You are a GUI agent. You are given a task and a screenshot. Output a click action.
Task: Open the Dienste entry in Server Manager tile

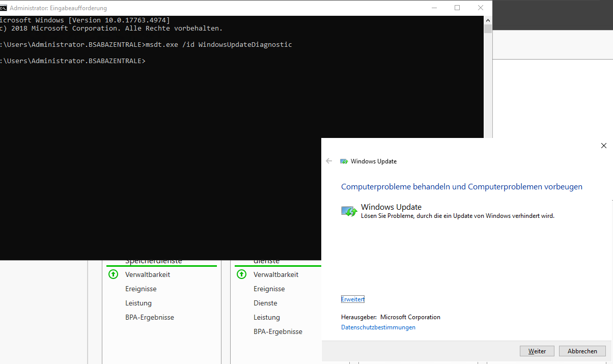click(265, 303)
